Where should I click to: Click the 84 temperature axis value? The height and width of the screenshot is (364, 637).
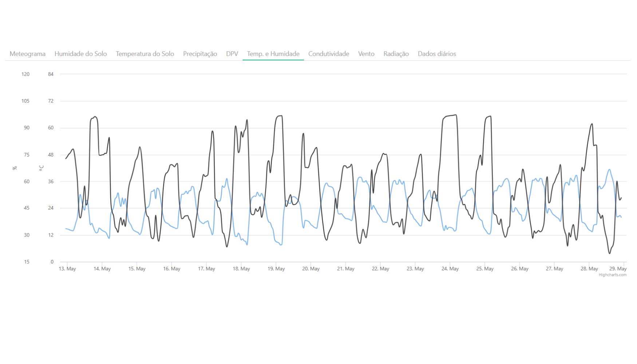pos(51,74)
